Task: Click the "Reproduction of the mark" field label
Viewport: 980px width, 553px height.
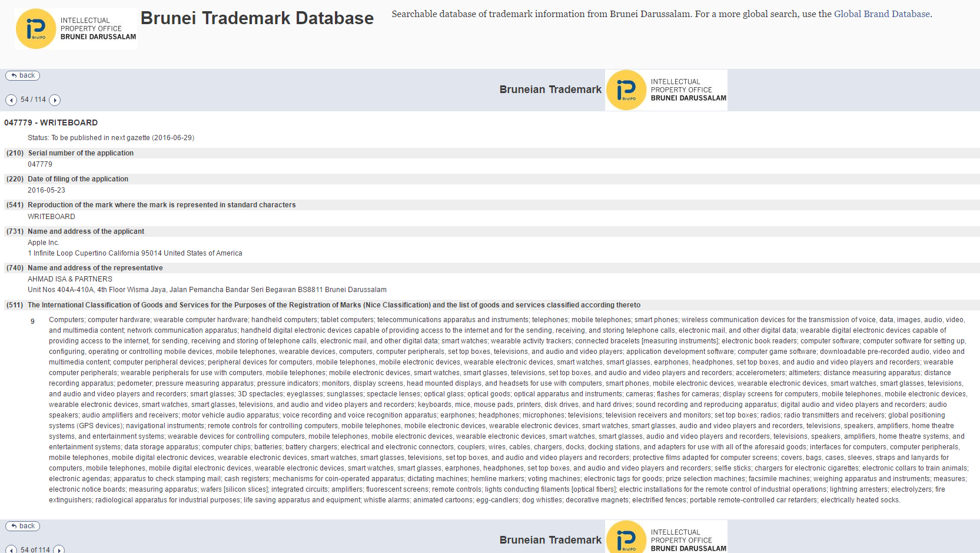Action: tap(162, 205)
